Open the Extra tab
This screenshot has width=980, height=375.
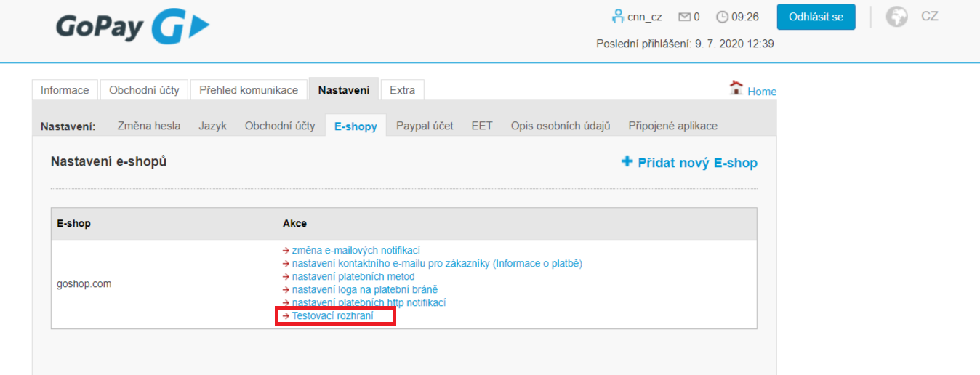(x=402, y=90)
